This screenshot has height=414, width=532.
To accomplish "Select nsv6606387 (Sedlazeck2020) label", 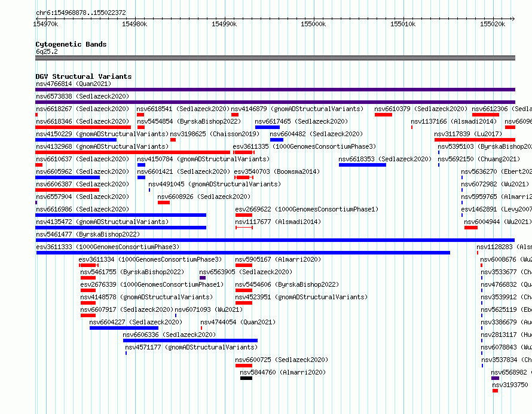I will coord(82,184).
